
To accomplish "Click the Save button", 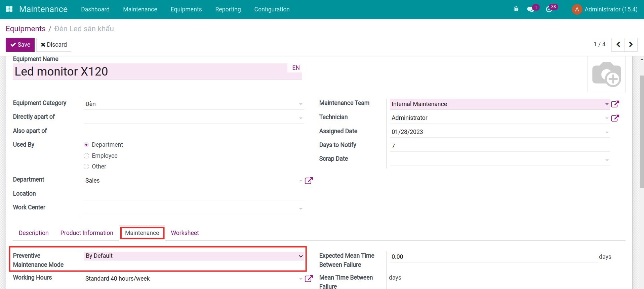I will [20, 45].
